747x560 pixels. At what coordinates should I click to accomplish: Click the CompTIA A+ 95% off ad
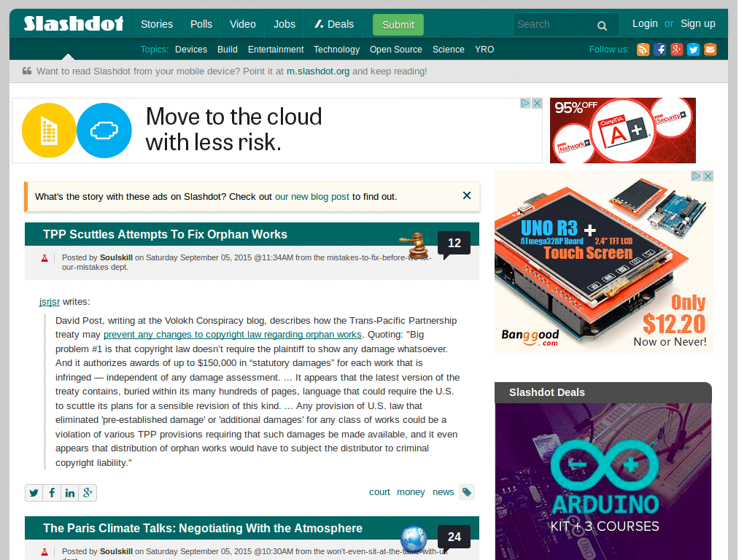623,131
